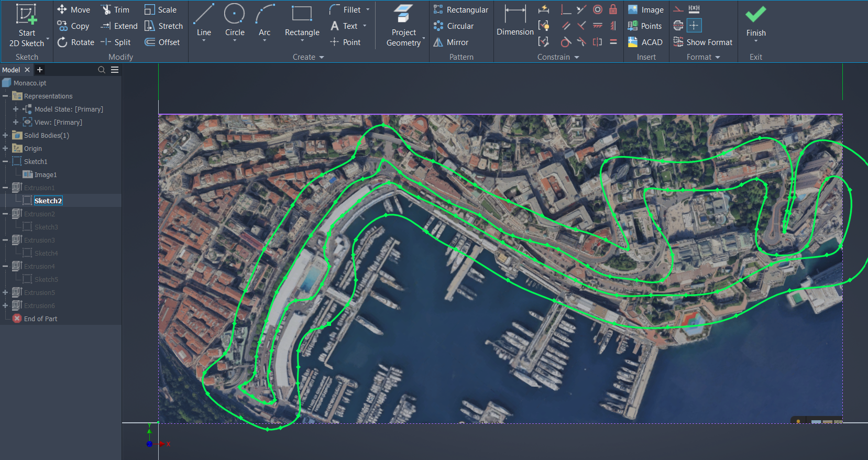868x460 pixels.
Task: Add a Dimension
Action: 515,21
